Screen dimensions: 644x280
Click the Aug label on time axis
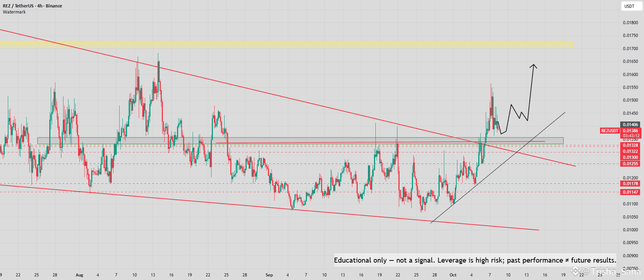point(79,275)
